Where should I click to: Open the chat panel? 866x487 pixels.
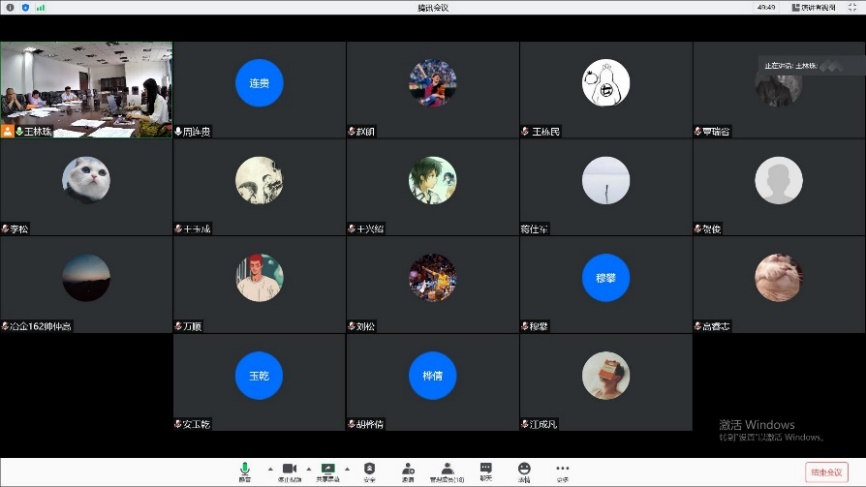[486, 469]
